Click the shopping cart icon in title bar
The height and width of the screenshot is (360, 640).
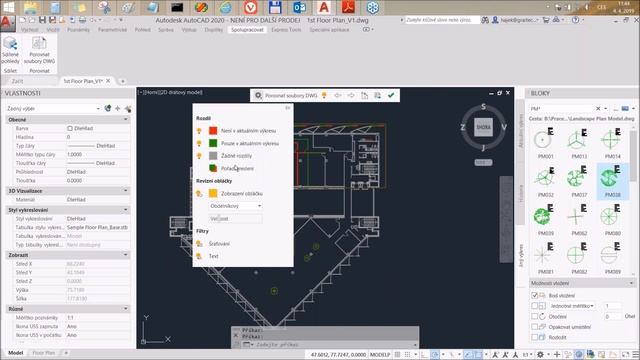point(546,20)
